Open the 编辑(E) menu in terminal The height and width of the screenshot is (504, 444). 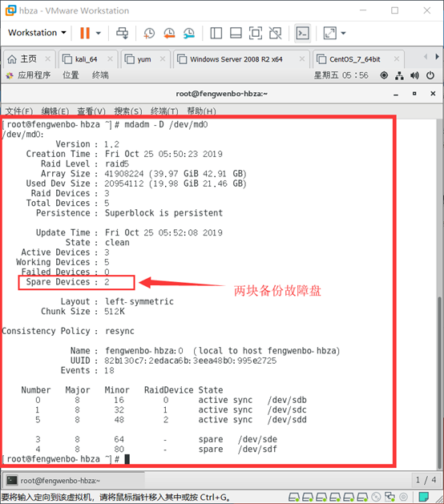click(55, 111)
